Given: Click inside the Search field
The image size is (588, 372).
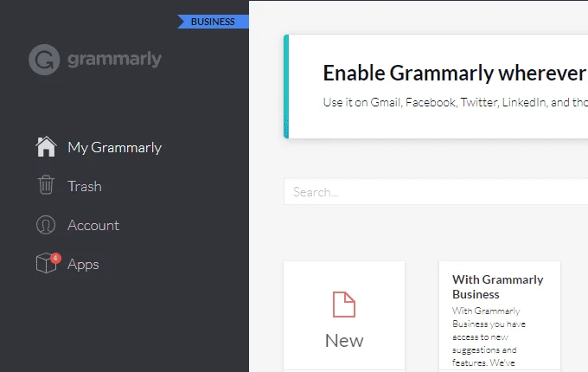Looking at the screenshot, I should 436,192.
